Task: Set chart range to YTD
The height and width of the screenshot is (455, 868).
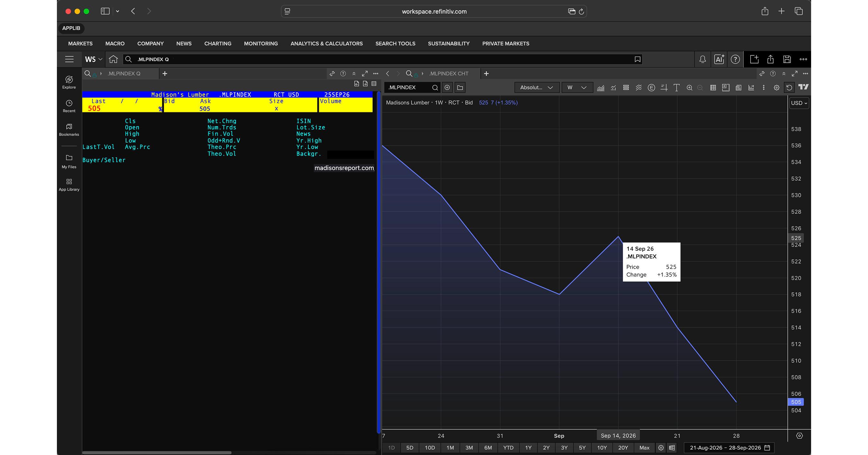Action: click(508, 448)
